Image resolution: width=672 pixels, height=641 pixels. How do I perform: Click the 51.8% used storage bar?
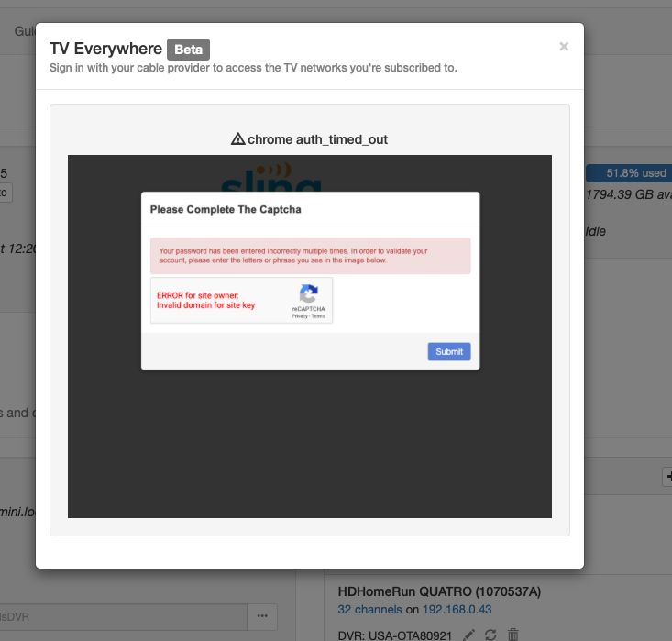click(629, 172)
